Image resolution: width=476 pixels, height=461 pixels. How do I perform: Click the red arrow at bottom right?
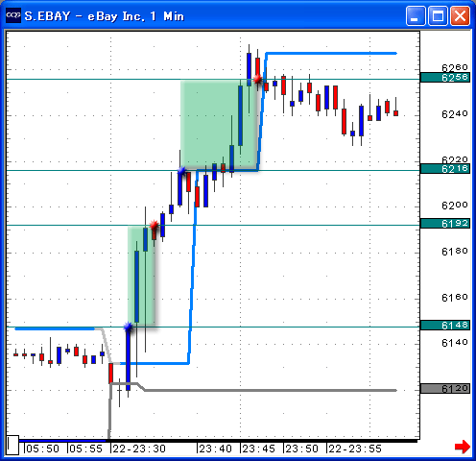tap(462, 447)
